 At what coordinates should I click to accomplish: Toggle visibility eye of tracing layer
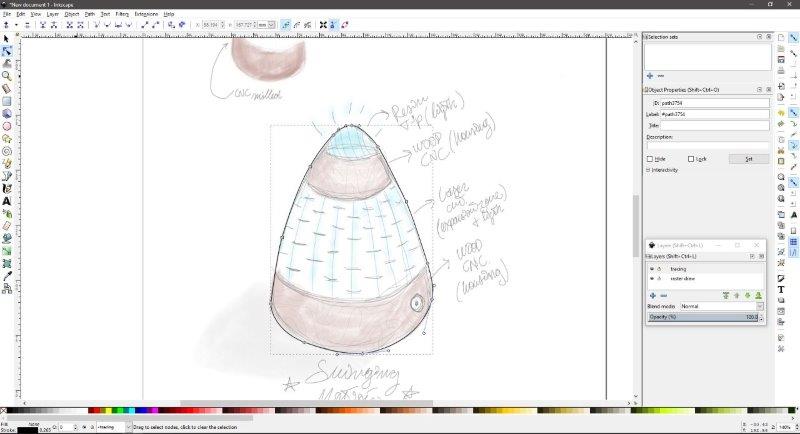pos(652,269)
